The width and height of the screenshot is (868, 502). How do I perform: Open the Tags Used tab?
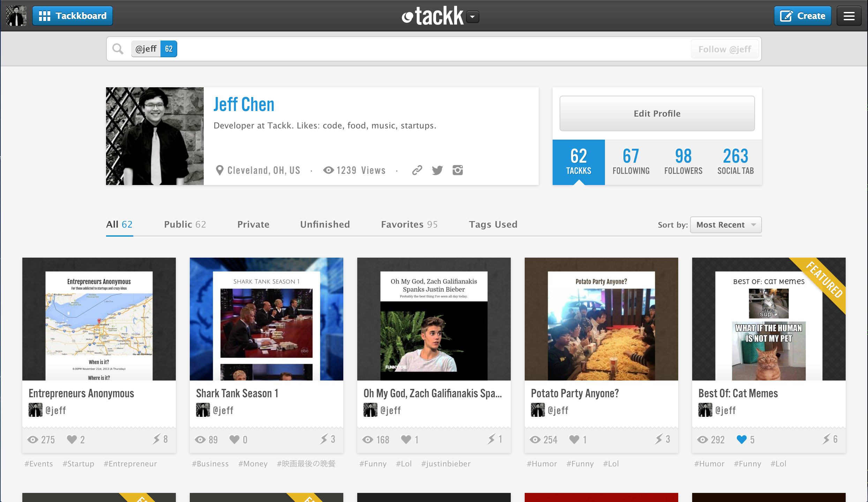point(493,224)
